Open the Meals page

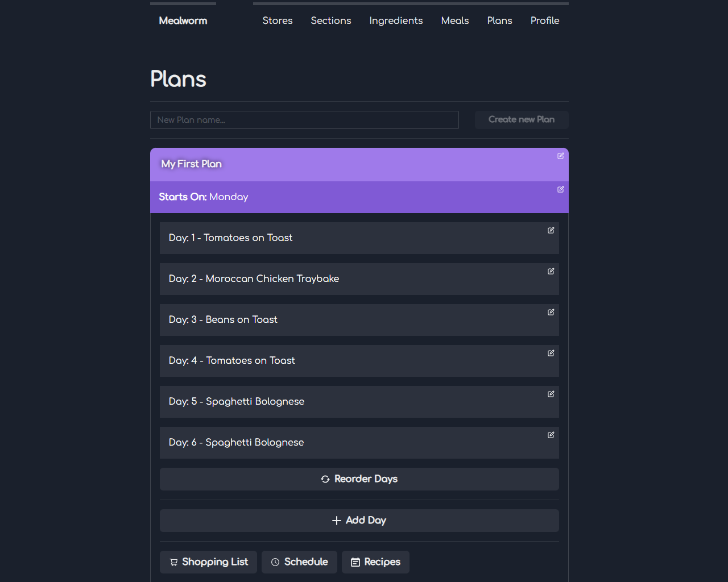coord(454,20)
